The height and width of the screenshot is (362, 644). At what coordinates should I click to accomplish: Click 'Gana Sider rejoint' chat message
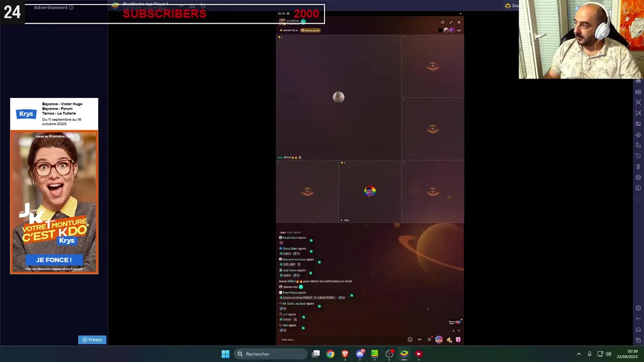[x=294, y=248]
